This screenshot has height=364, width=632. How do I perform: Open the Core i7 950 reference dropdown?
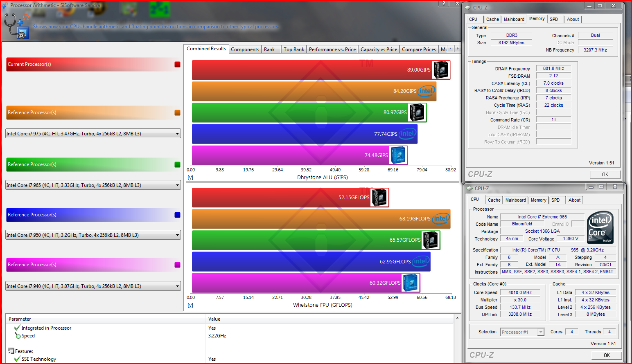click(x=93, y=235)
